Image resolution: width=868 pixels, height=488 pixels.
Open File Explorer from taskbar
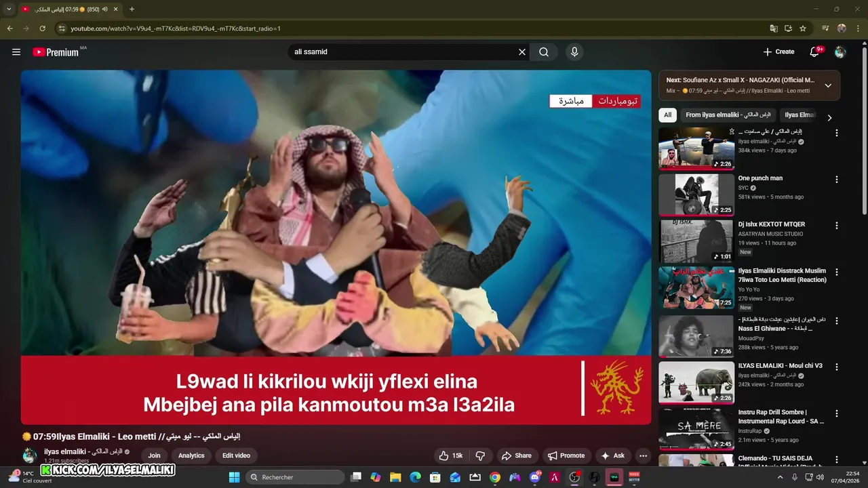[395, 477]
